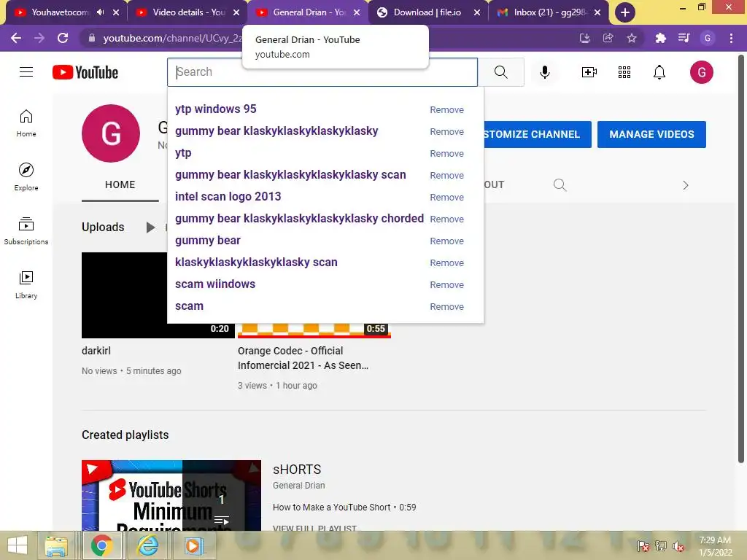Click the channel search magnifier icon

pos(560,184)
